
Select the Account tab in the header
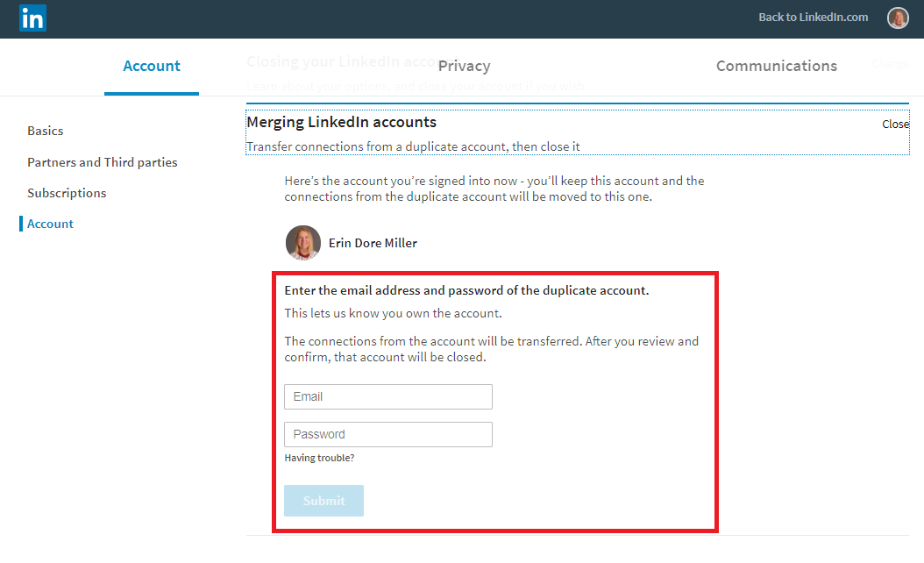(x=151, y=66)
